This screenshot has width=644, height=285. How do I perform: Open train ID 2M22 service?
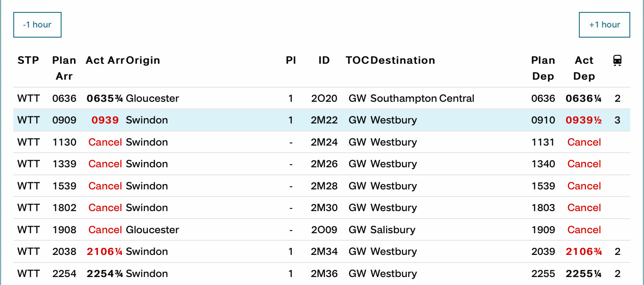[x=324, y=120]
